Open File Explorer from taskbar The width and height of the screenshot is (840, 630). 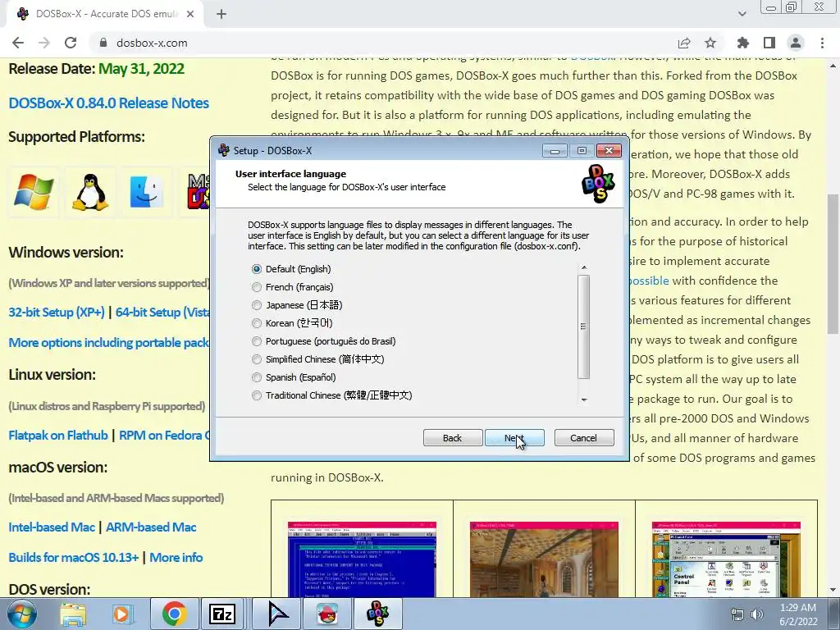tap(73, 614)
